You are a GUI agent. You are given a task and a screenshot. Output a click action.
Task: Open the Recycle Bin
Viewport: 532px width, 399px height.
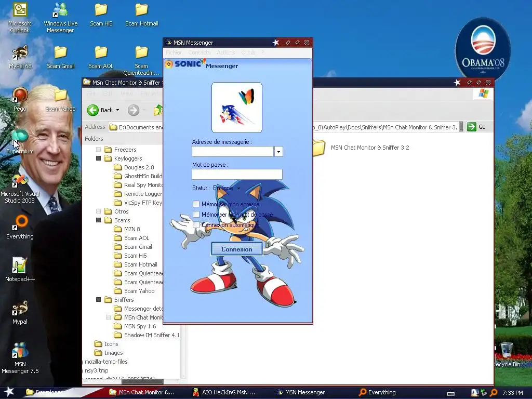point(507,355)
